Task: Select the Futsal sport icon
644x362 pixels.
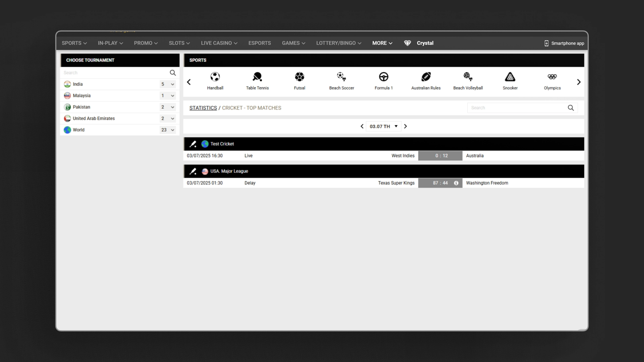Action: point(300,77)
